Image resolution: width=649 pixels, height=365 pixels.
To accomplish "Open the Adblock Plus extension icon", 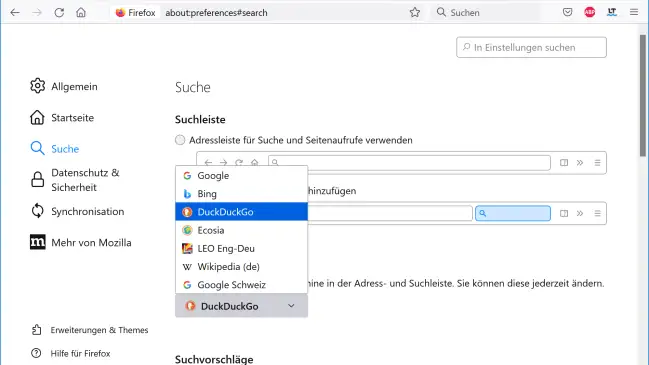I will pos(590,12).
